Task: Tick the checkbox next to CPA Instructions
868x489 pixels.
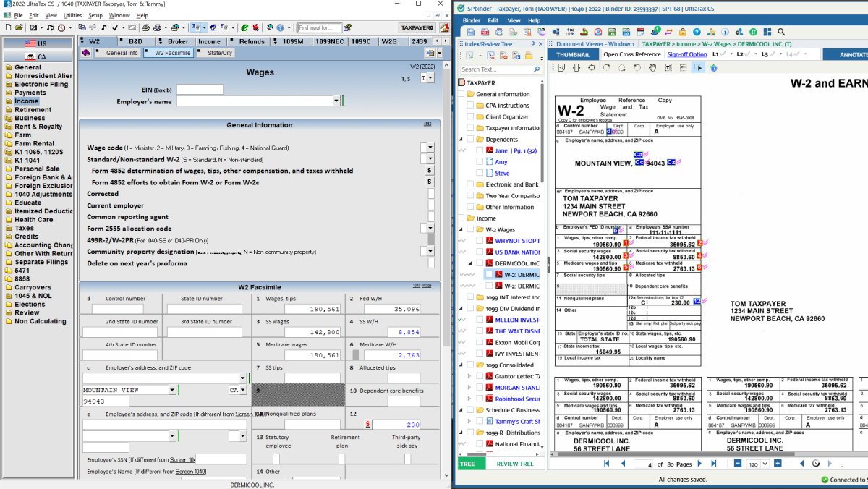Action: (471, 106)
